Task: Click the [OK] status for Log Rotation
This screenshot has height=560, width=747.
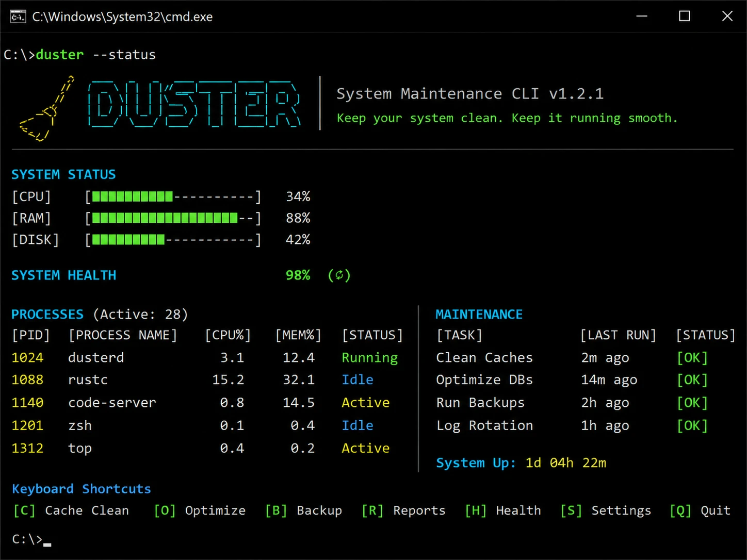Action: click(x=692, y=425)
